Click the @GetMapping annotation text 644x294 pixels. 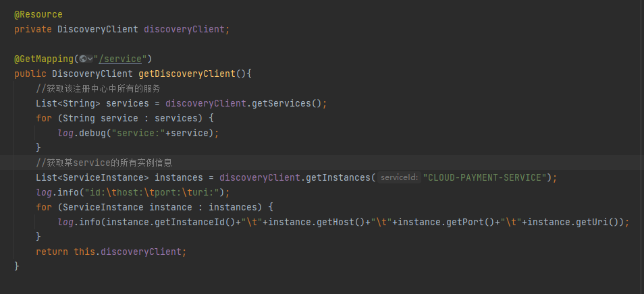(43, 59)
